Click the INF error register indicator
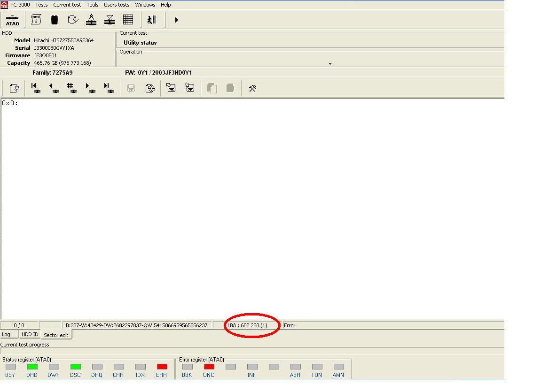Viewport: 541px width, 392px height. [252, 367]
